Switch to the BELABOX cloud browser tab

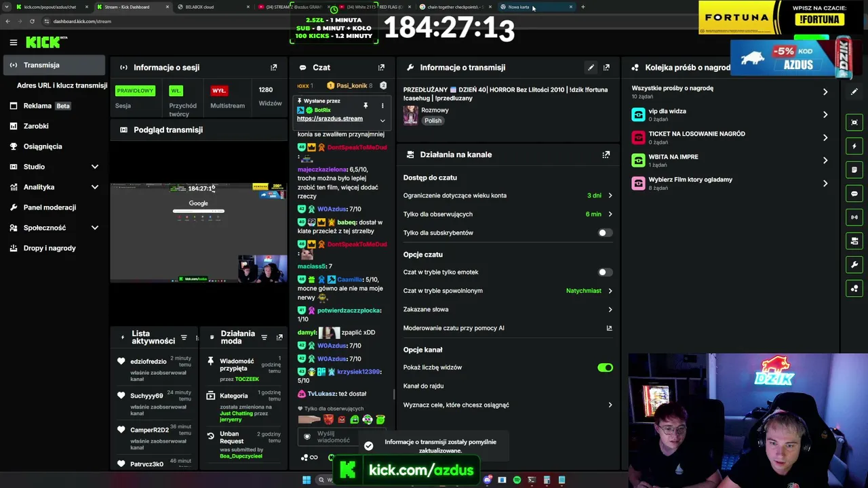click(212, 7)
